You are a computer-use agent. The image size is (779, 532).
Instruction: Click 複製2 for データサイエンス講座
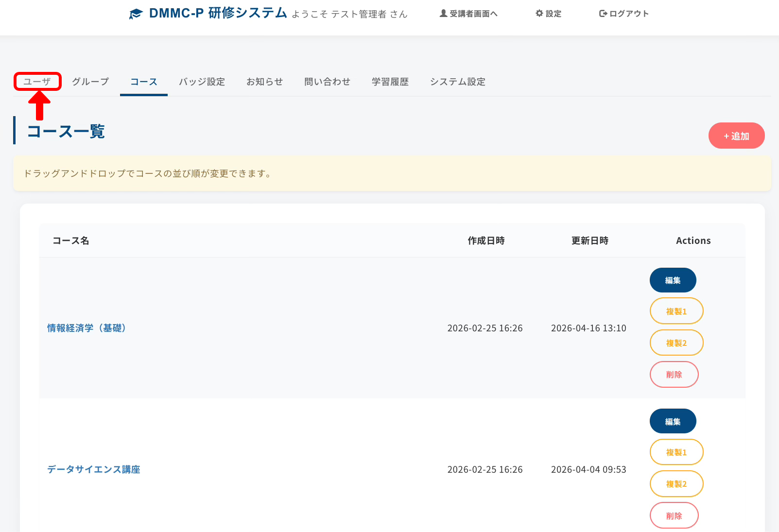[x=676, y=484]
